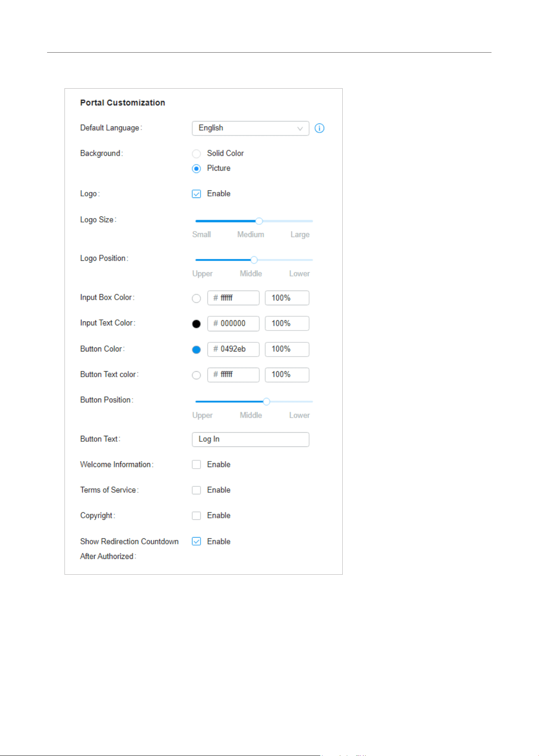The image size is (539, 756).
Task: Click the Logo Size slider handle
Action: click(x=259, y=221)
